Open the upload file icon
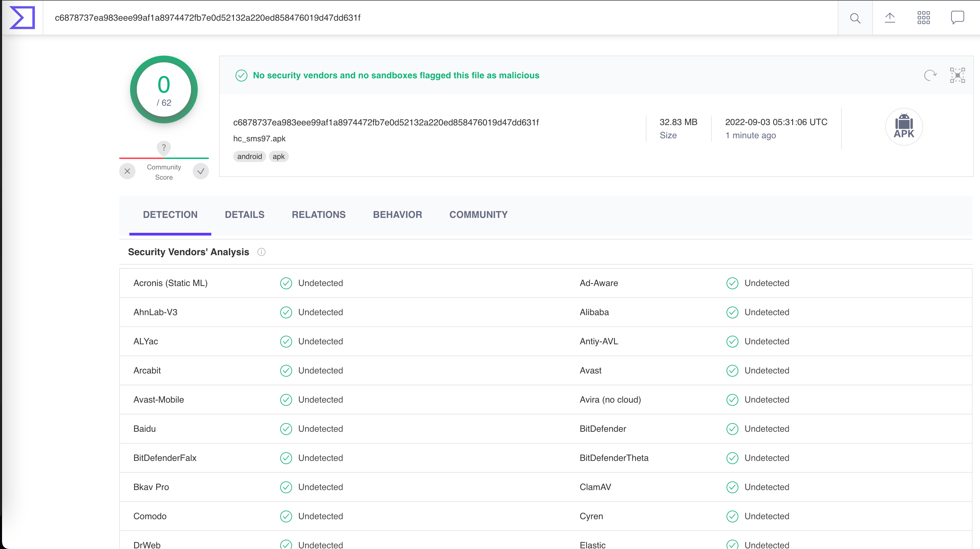The width and height of the screenshot is (980, 549). [x=890, y=18]
